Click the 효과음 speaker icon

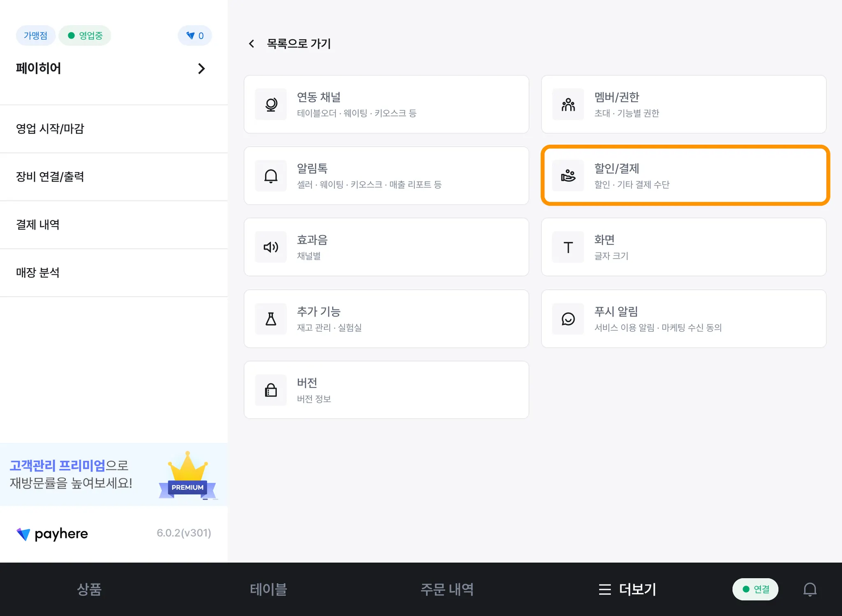tap(271, 247)
